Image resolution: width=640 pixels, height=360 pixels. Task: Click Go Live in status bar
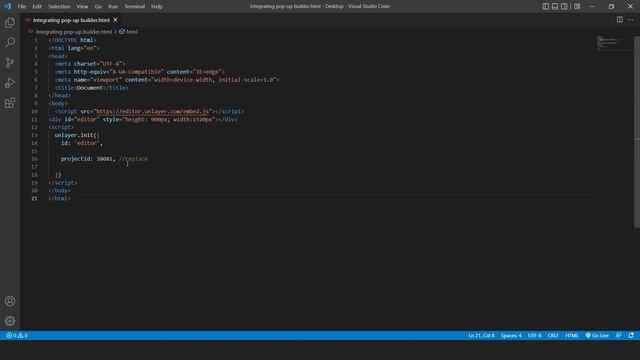pos(597,336)
